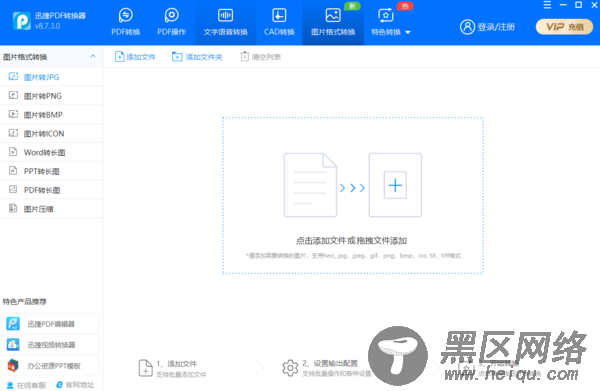
Task: Switch to CAD转换 tab
Action: (x=279, y=22)
